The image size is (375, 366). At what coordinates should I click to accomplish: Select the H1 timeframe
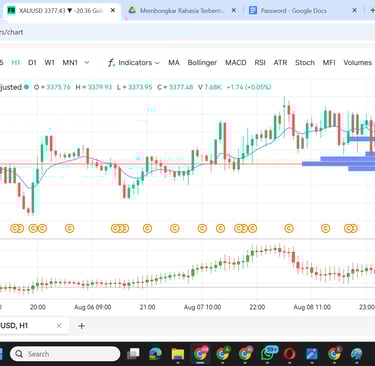(16, 63)
